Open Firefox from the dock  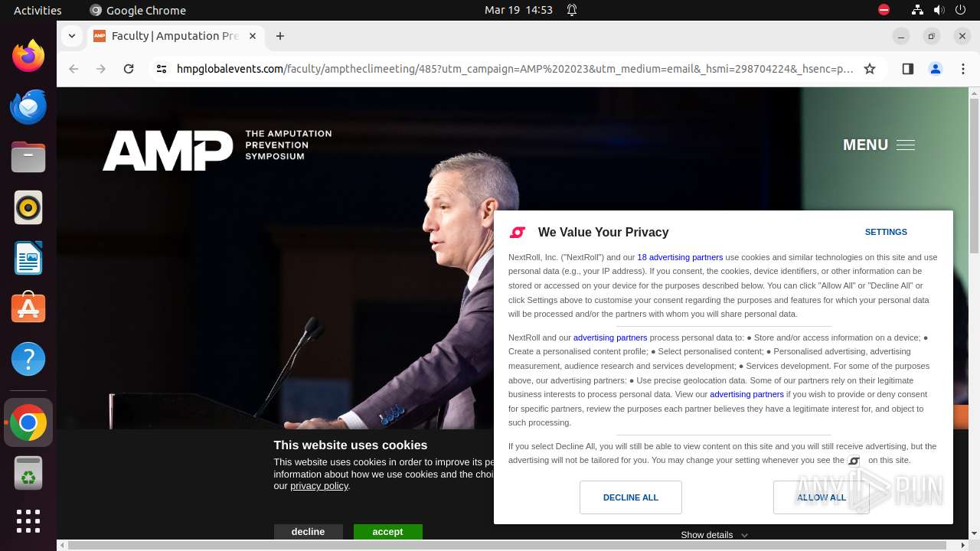coord(28,56)
